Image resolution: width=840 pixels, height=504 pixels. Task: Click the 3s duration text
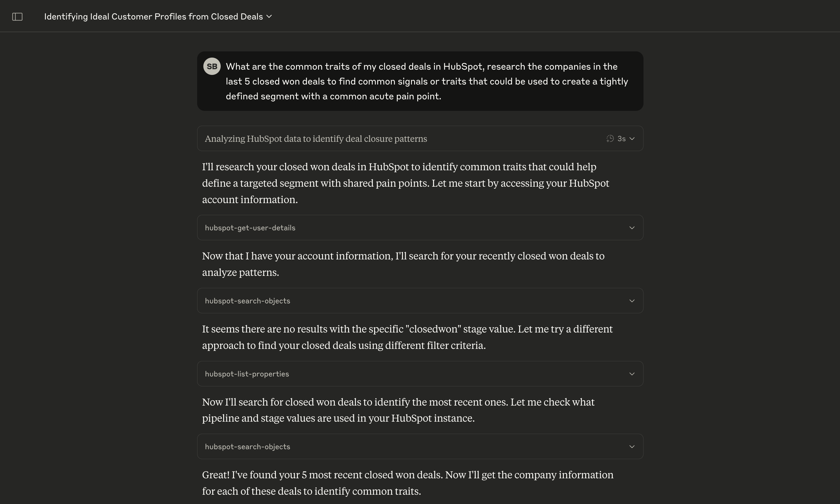click(x=621, y=139)
